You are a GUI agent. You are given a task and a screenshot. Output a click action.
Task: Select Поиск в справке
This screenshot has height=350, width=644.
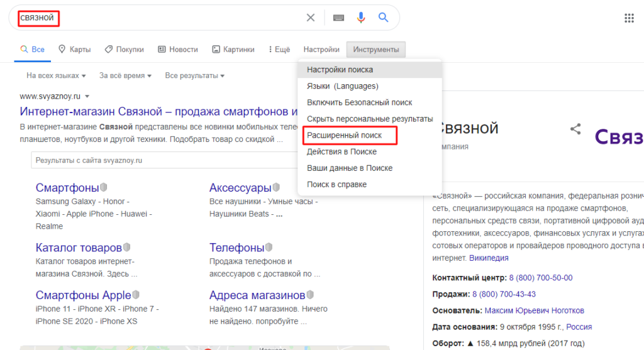pos(370,185)
